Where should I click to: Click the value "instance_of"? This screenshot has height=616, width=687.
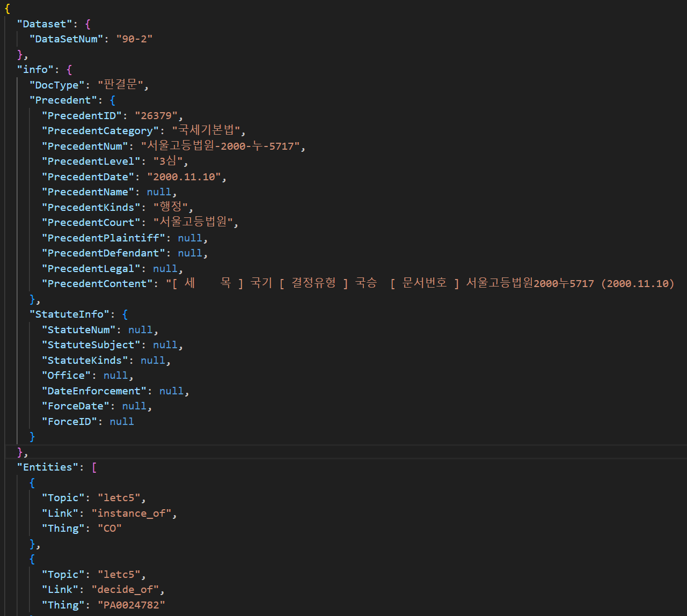click(x=131, y=514)
